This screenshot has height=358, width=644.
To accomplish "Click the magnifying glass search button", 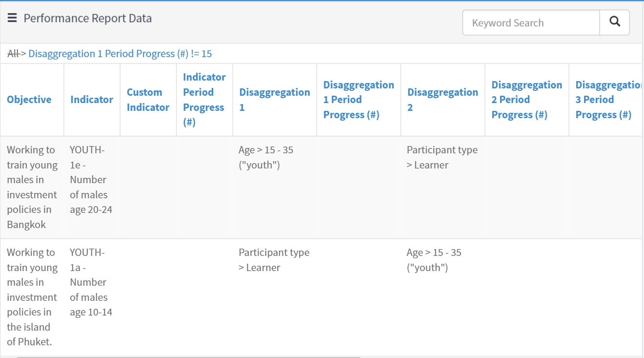I will [x=615, y=22].
